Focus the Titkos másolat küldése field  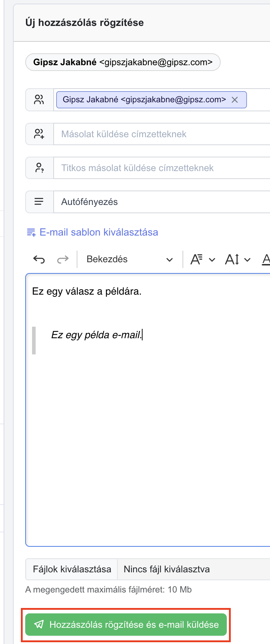pos(162,168)
